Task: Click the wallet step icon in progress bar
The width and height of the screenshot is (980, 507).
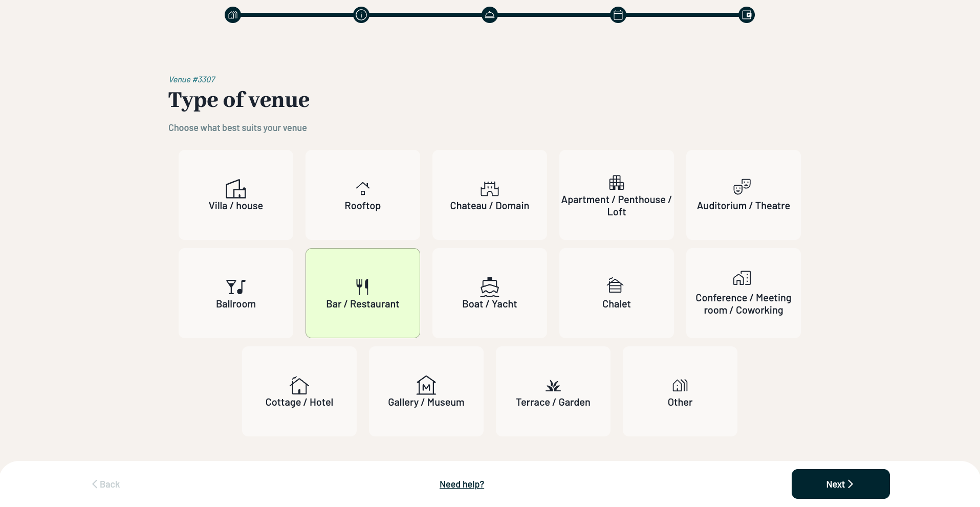Action: click(x=747, y=15)
